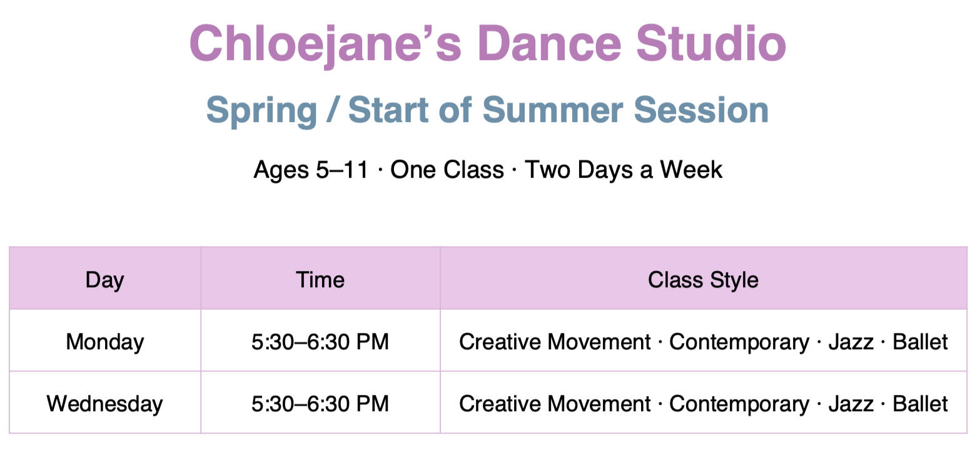980x465 pixels.
Task: Click "Ballet" in the Monday row
Action: 920,342
